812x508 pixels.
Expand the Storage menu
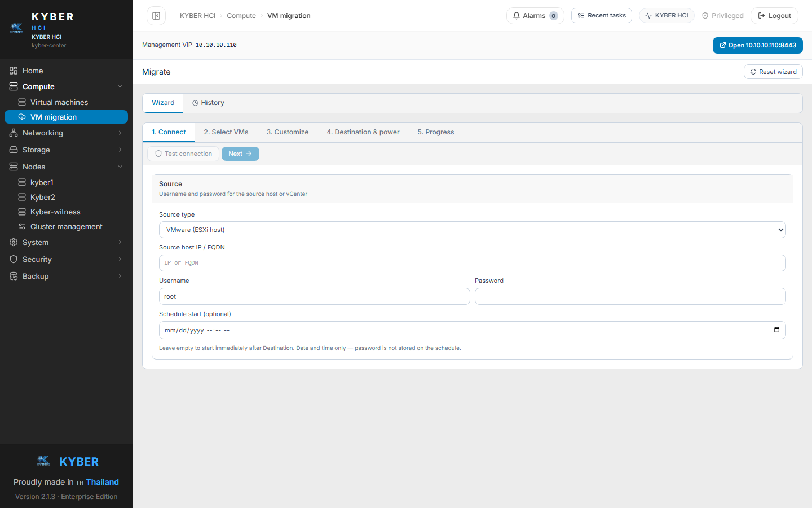pyautogui.click(x=67, y=150)
